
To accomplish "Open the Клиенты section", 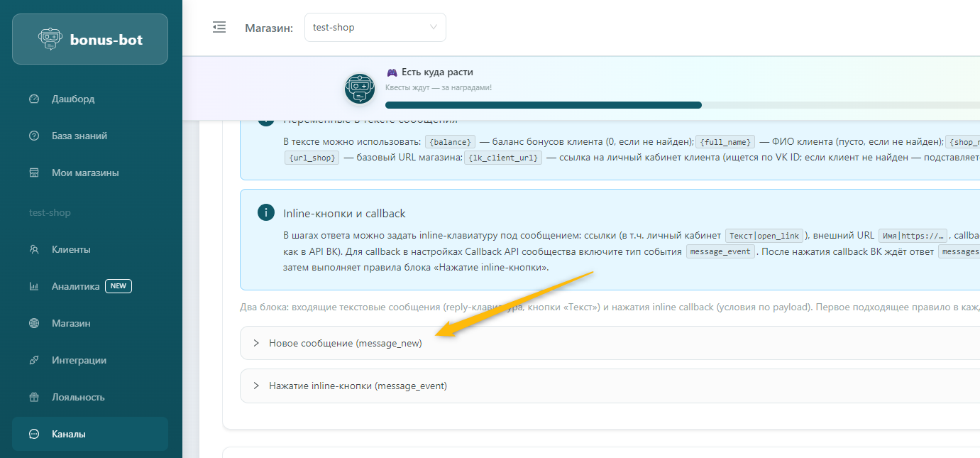I will [90, 249].
